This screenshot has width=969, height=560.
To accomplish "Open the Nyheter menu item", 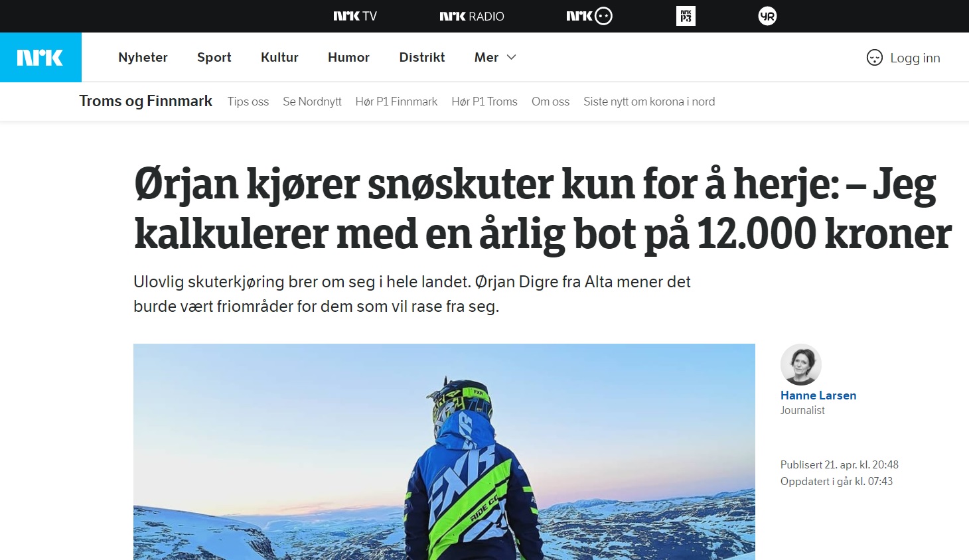I will coord(143,57).
